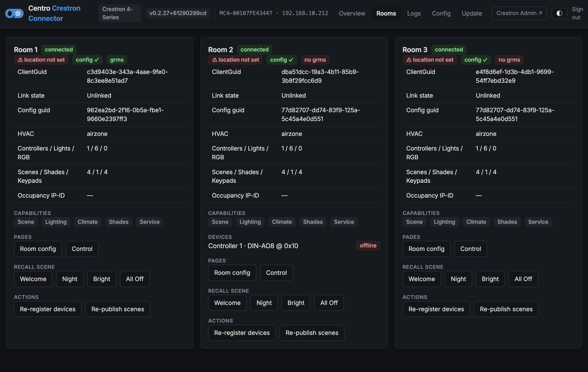This screenshot has height=372, width=588.
Task: Recall Welcome scene in Room 2
Action: click(227, 303)
